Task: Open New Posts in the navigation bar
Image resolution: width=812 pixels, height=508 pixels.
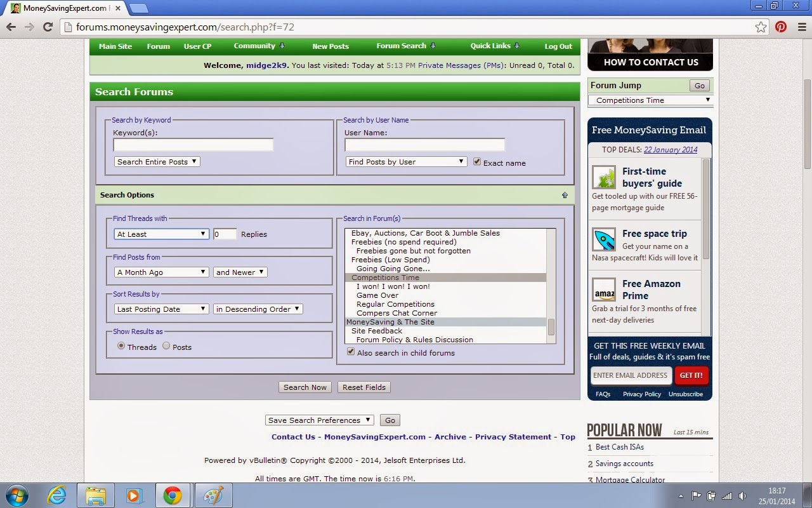Action: 331,46
